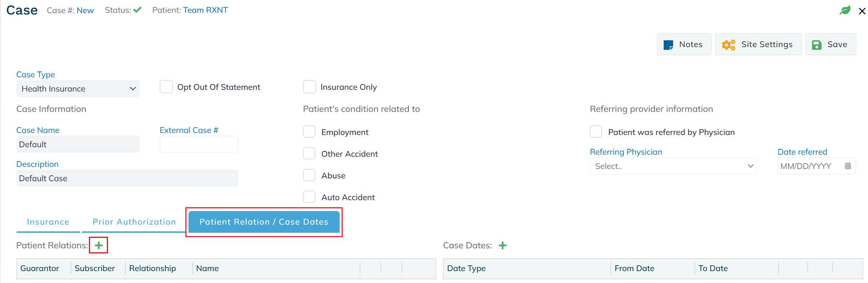Viewport: 868px width, 283px height.
Task: Tick the Auto Accident checkbox
Action: tap(309, 197)
